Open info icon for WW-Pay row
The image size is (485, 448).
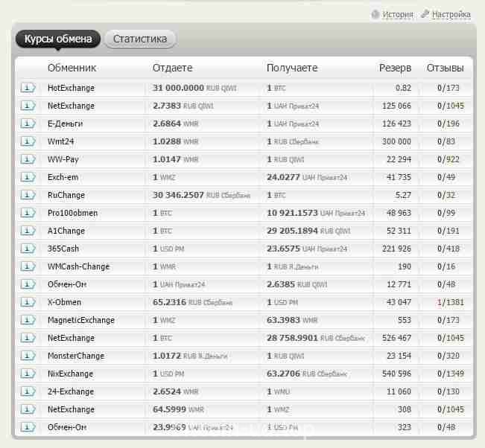pos(28,159)
